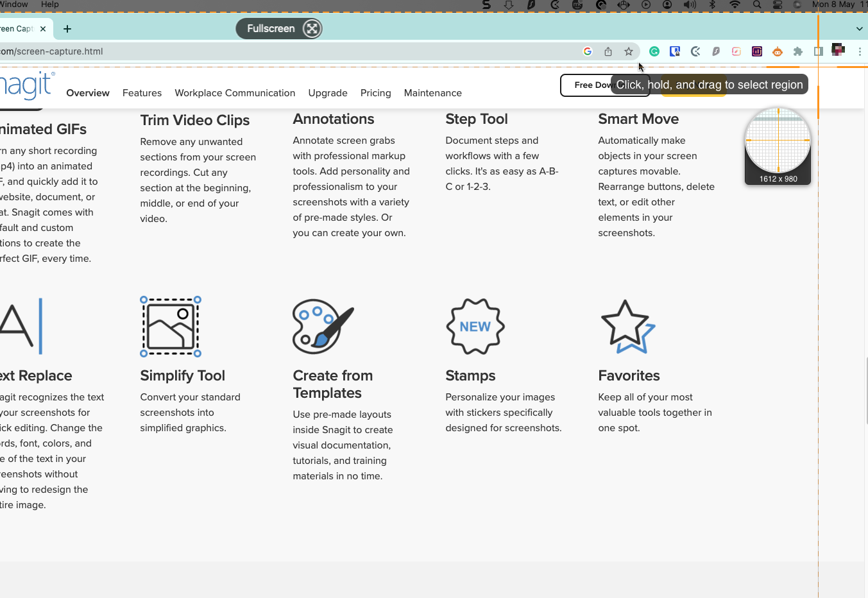868x598 pixels.
Task: Click the Favorites star icon
Action: (x=627, y=327)
